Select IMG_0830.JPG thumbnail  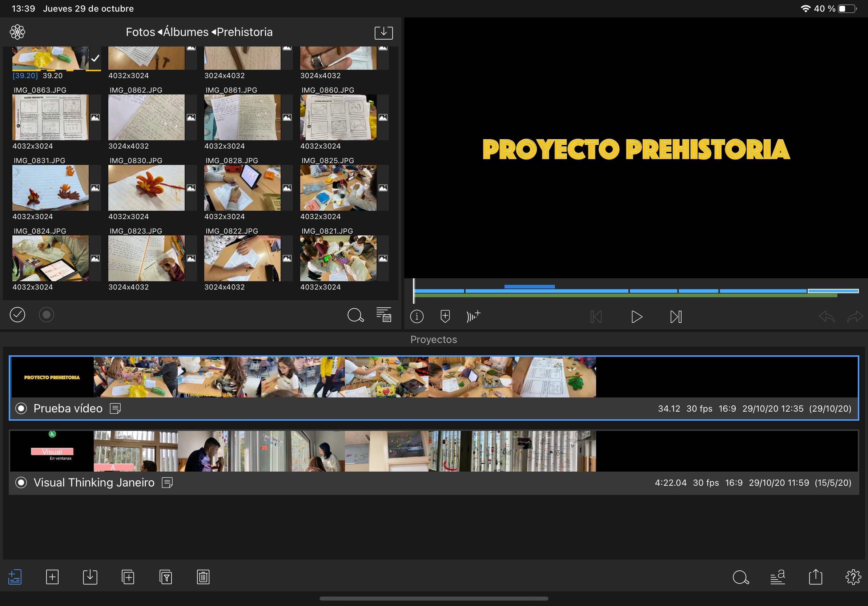(x=146, y=188)
